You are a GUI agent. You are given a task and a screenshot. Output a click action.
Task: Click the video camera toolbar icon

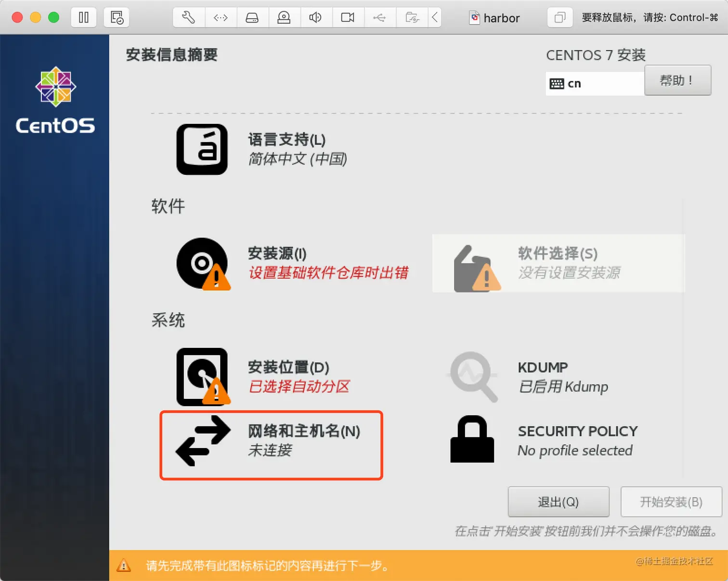[x=348, y=18]
